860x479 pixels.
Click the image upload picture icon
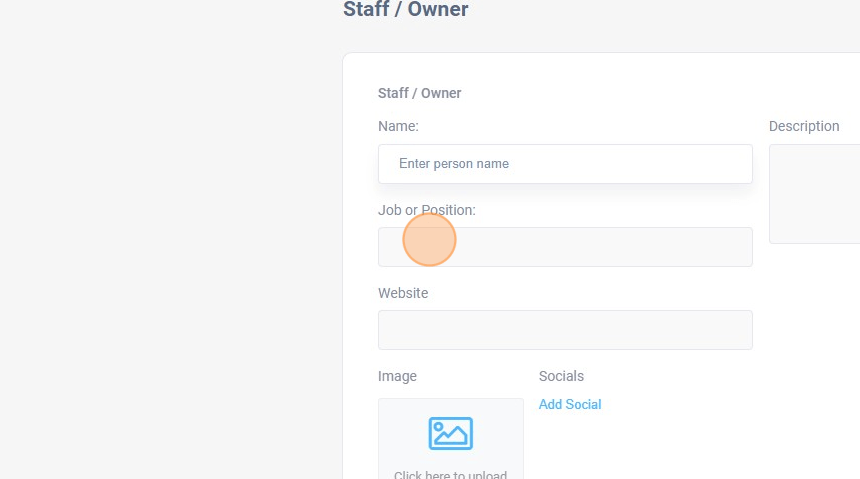(x=450, y=433)
